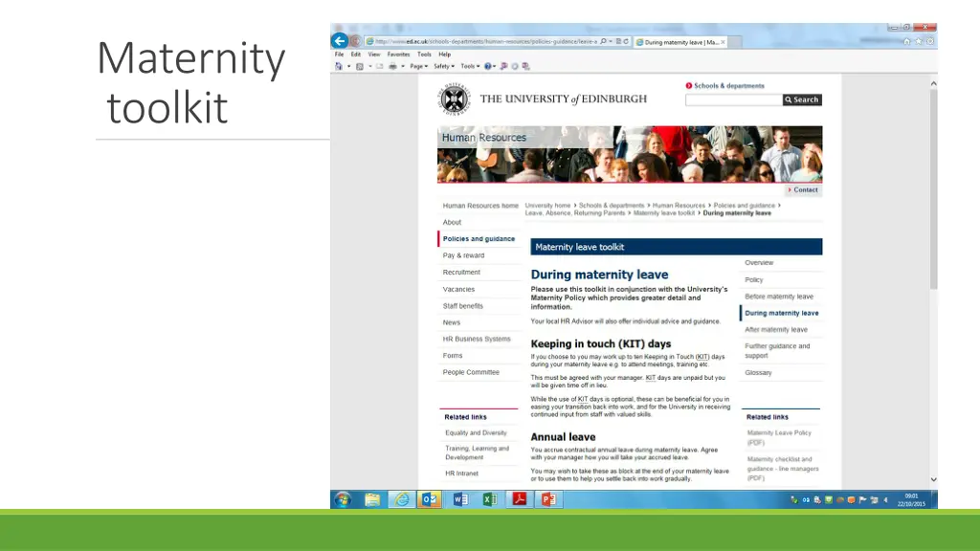The height and width of the screenshot is (551, 980).
Task: Select the During maternity leave browser tab
Action: pos(680,42)
